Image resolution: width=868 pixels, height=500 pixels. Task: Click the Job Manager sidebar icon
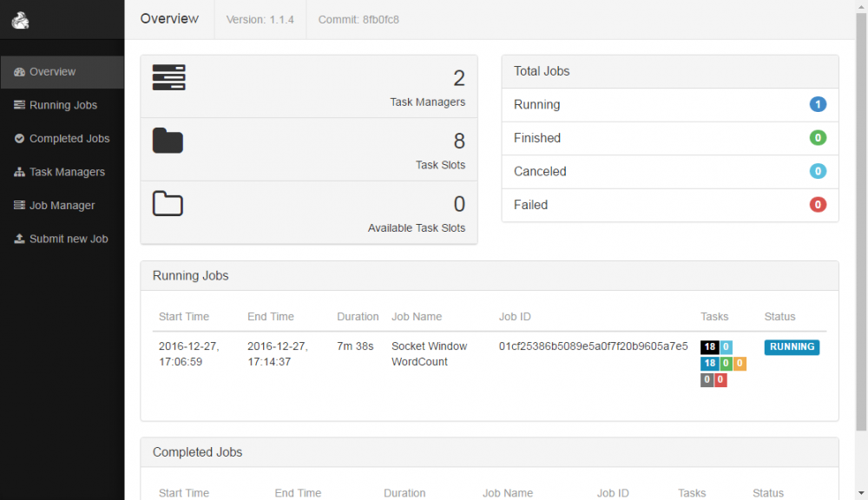(x=17, y=205)
